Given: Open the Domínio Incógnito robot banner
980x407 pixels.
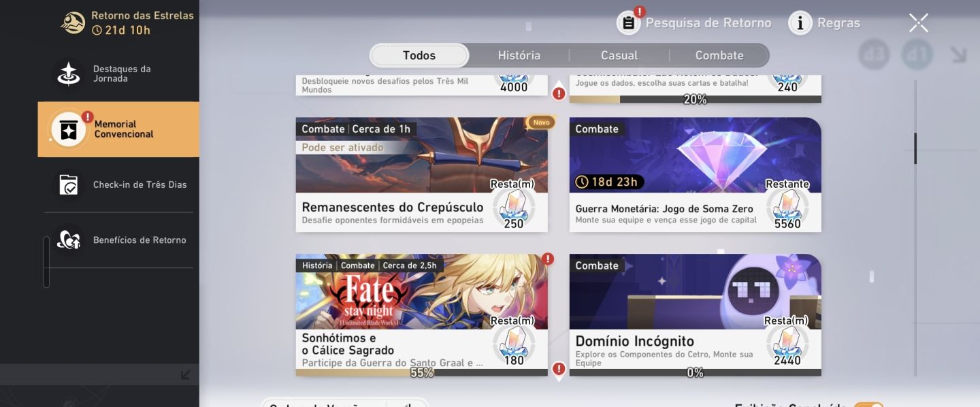Looking at the screenshot, I should (696, 292).
